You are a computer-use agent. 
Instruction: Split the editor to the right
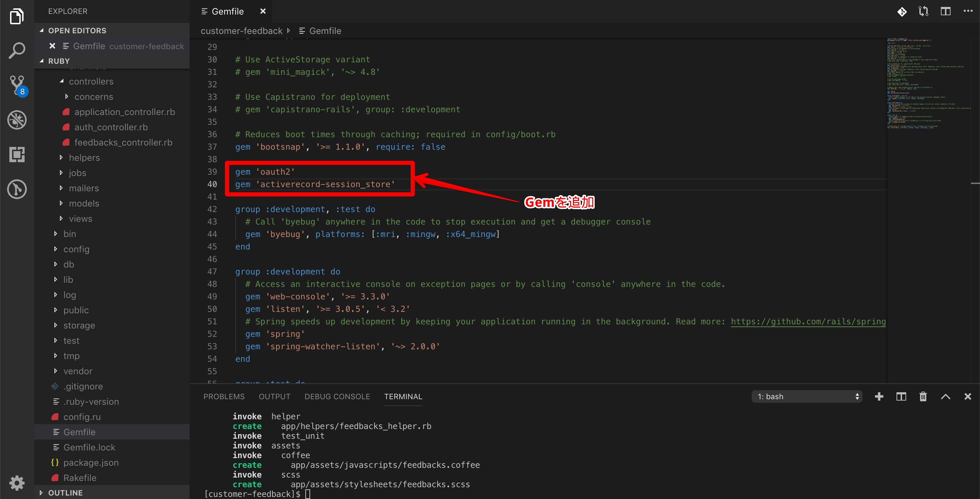tap(946, 11)
